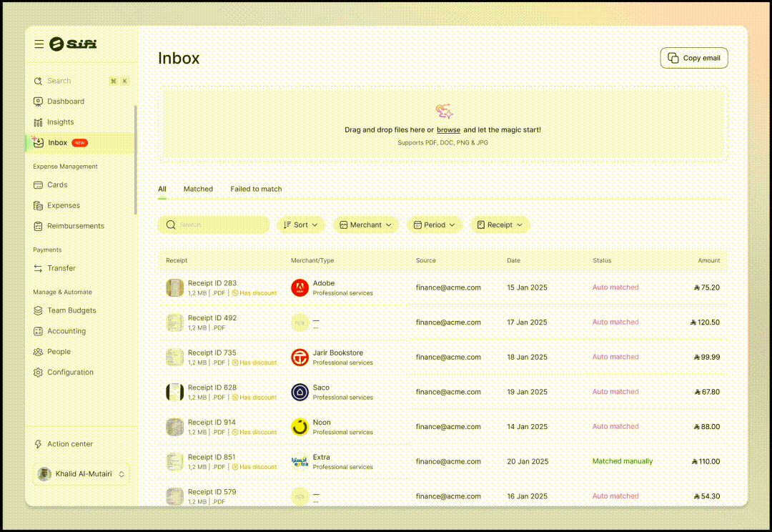Image resolution: width=772 pixels, height=532 pixels.
Task: Expand the Sort dropdown
Action: (301, 225)
